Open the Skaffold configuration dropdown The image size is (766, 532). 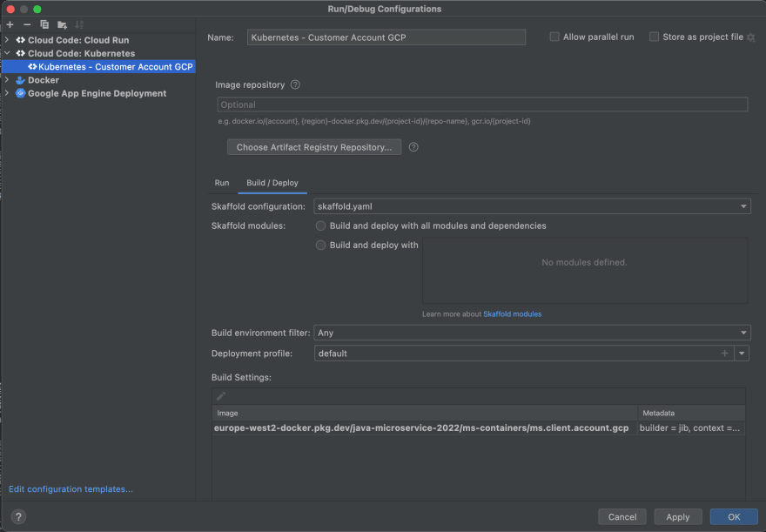743,206
